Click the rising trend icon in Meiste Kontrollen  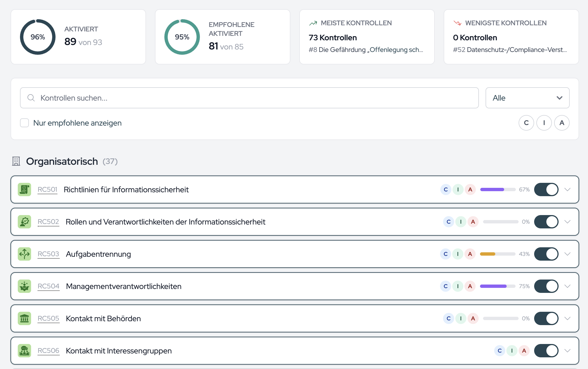(x=313, y=23)
